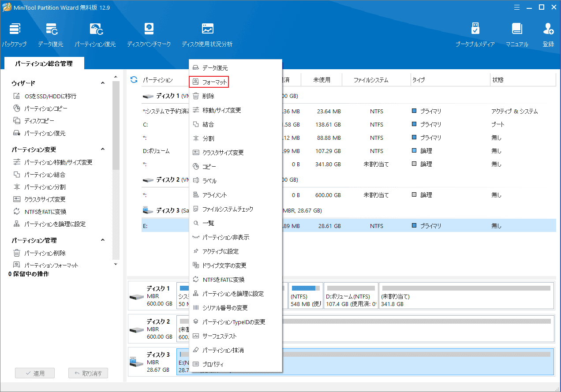Refresh the partition list
The width and height of the screenshot is (561, 392).
(x=134, y=80)
